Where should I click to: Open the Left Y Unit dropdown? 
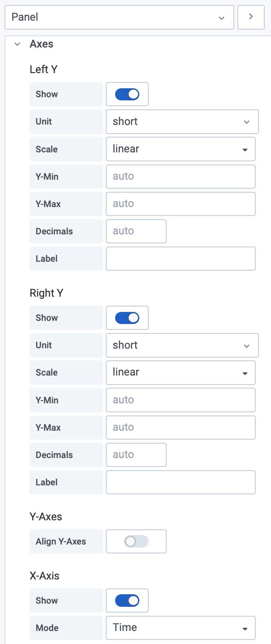tap(182, 121)
